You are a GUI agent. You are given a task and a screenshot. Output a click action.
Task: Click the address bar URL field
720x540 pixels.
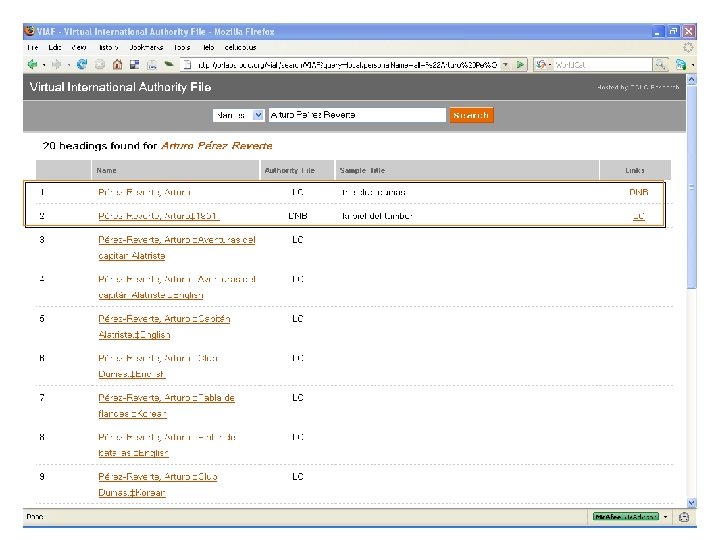(347, 65)
